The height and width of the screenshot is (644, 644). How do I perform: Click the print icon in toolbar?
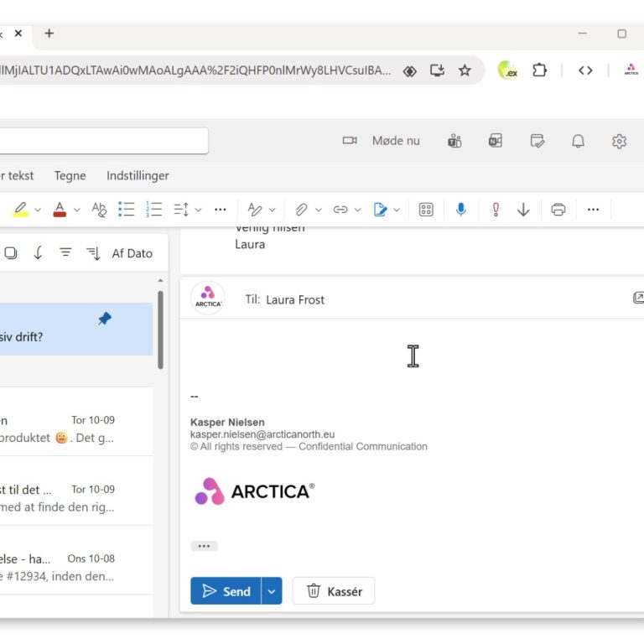coord(558,210)
